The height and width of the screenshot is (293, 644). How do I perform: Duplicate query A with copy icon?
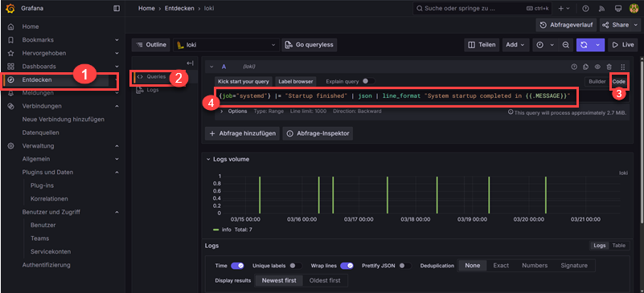coord(586,67)
